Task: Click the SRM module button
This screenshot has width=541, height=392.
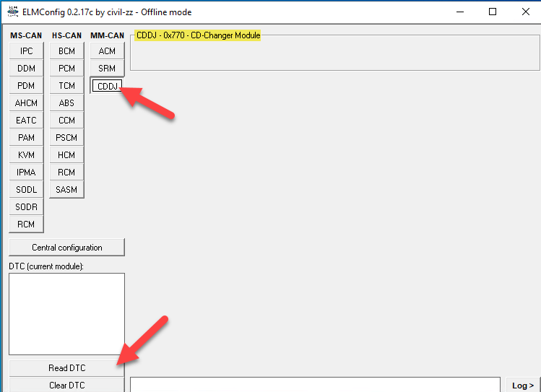Action: pos(107,69)
